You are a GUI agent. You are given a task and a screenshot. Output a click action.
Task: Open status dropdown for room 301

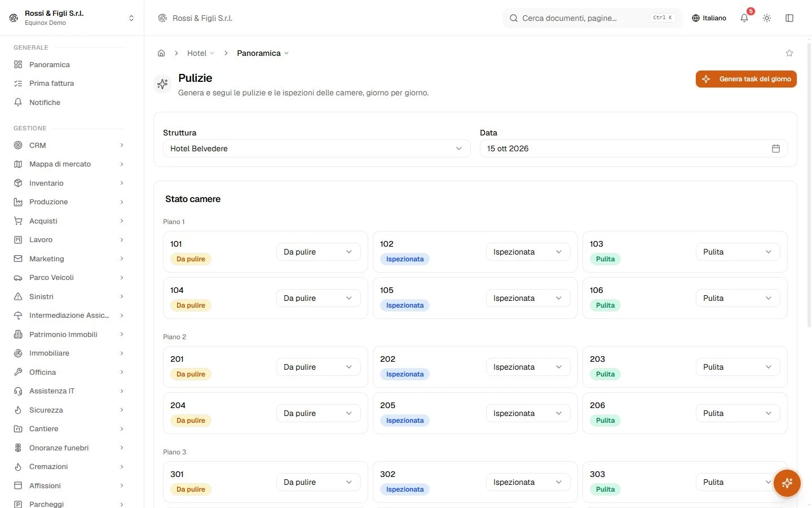(318, 482)
